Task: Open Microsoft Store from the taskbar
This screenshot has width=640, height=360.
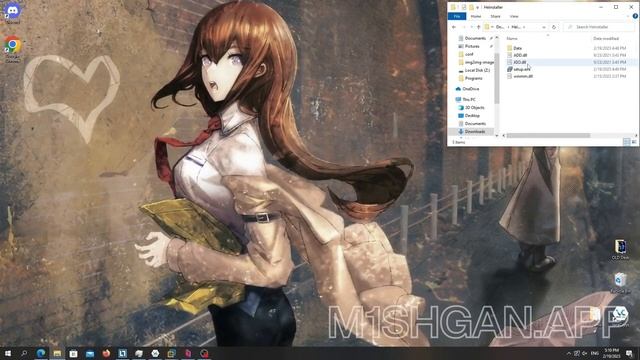Action: pos(73,353)
